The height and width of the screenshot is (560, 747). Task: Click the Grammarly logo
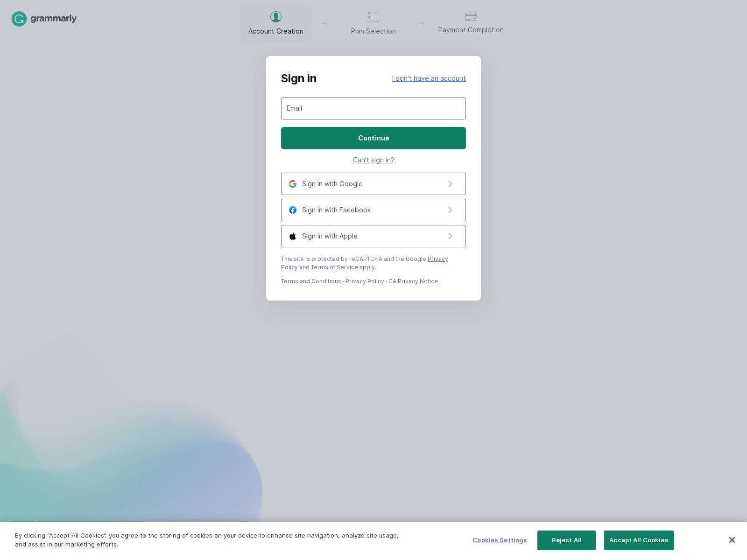pos(44,19)
